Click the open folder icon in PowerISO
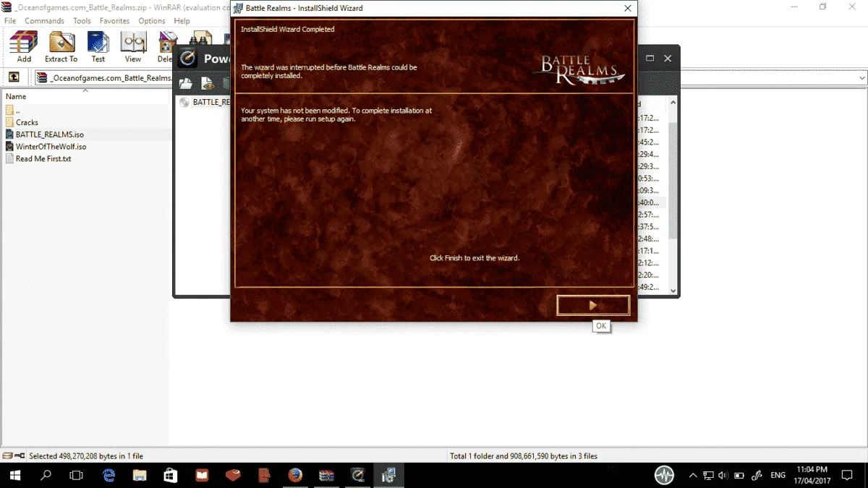 coord(186,83)
